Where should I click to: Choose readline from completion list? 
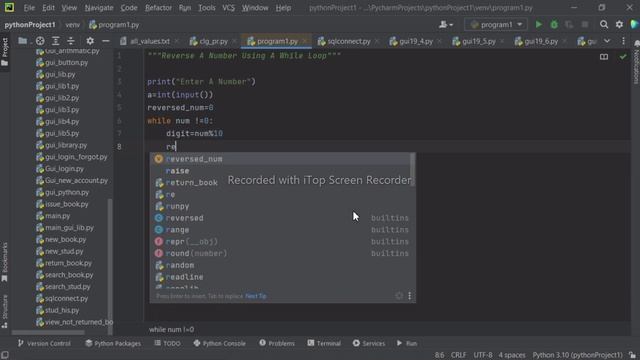[281, 277]
